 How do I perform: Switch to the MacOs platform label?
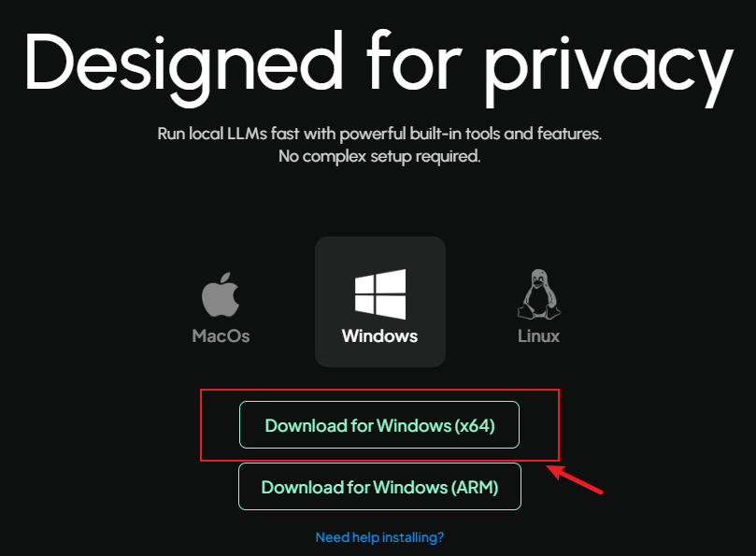pos(221,336)
